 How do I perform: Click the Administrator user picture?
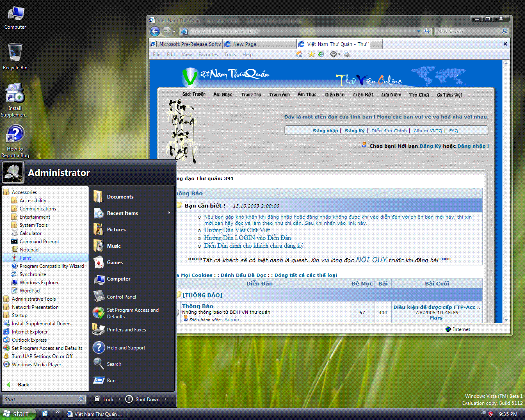13,172
